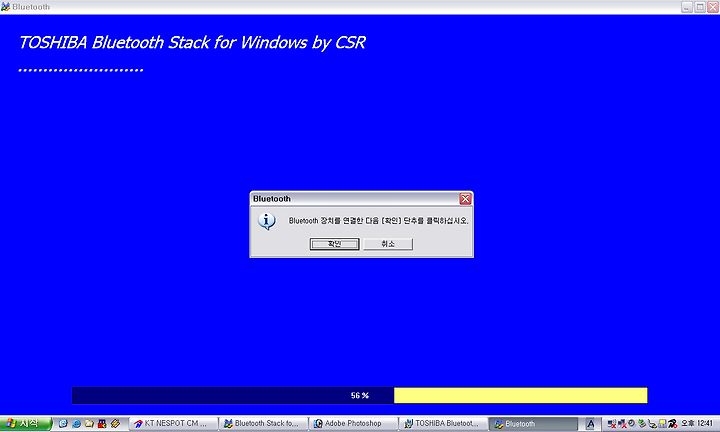Switch to TOSHIBA Bluetoot... taskbar button

pyautogui.click(x=443, y=423)
